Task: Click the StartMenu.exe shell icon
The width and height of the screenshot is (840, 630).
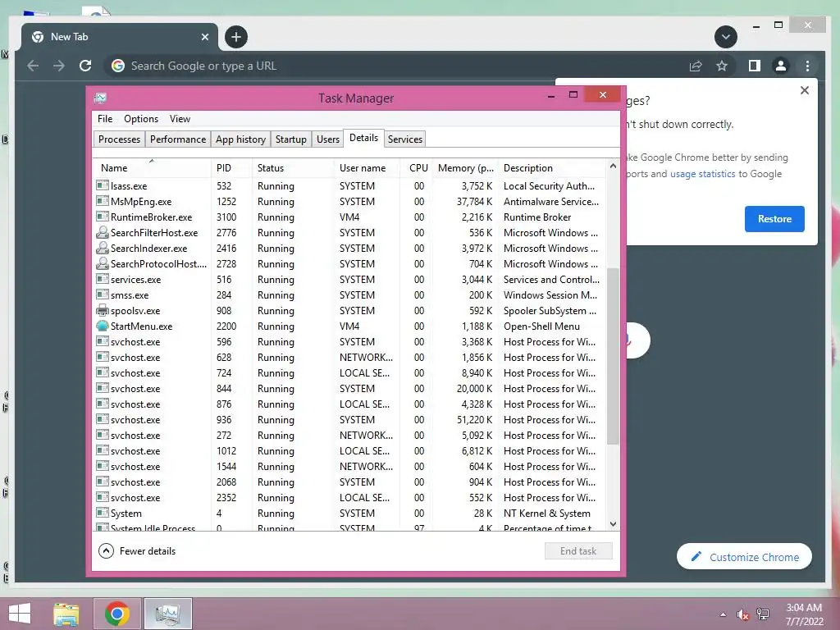Action: [103, 326]
